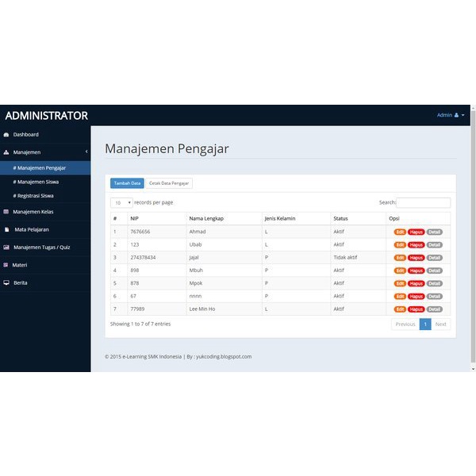Click Hapus for Jajal's row
Image resolution: width=476 pixels, height=476 pixels.
click(x=416, y=258)
